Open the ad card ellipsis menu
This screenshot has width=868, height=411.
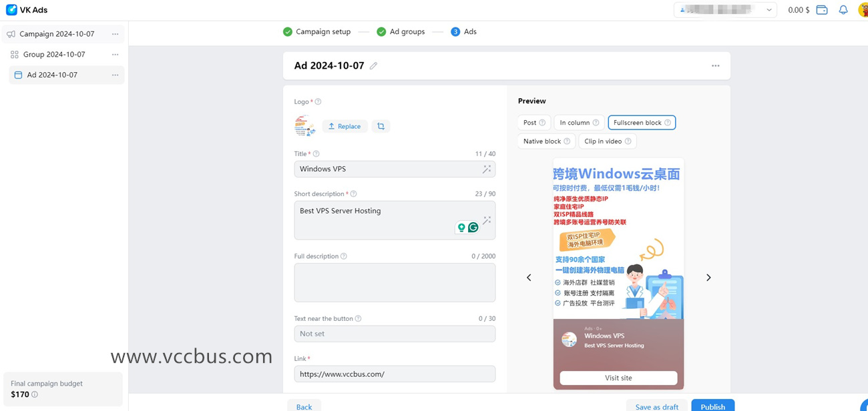[x=715, y=65]
